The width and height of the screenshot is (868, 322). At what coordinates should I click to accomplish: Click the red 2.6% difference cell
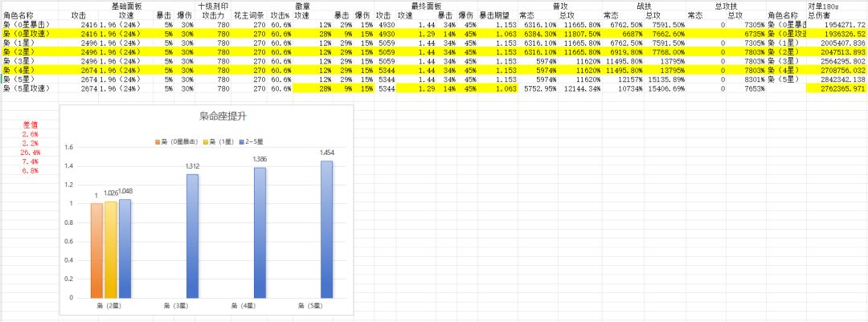[x=31, y=134]
